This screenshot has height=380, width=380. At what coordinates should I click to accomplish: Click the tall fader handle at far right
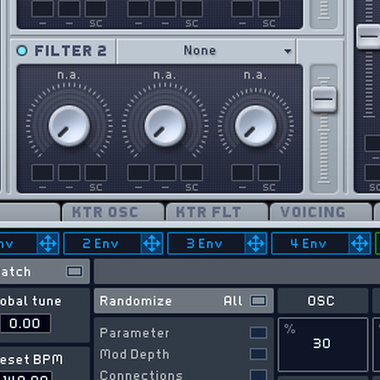click(x=368, y=37)
